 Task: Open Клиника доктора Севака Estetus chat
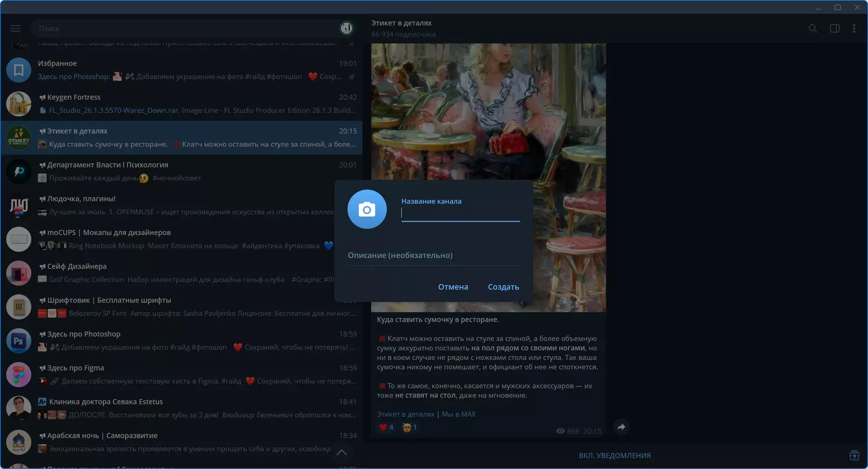click(x=182, y=408)
